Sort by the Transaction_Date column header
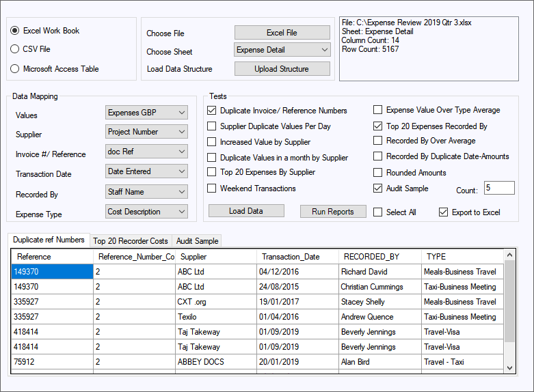 click(297, 257)
